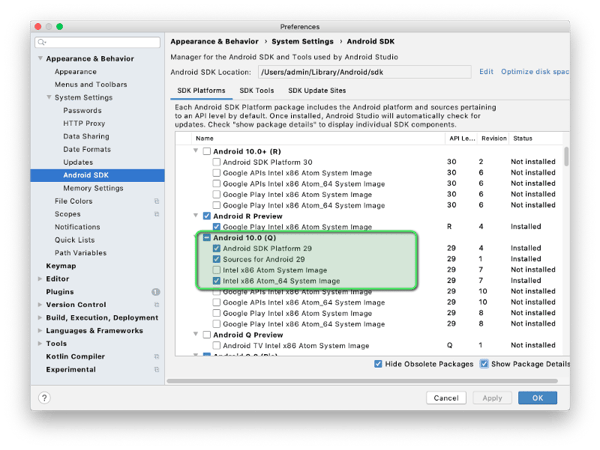The image size is (600, 450).
Task: Switch to the SDK Platforms tab
Action: pyautogui.click(x=201, y=91)
